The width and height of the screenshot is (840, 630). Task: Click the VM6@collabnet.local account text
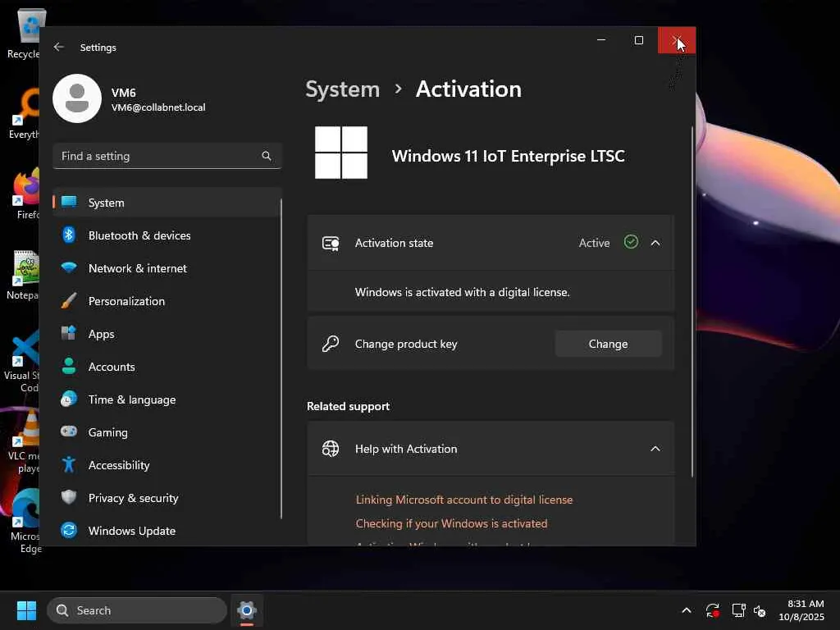(158, 107)
